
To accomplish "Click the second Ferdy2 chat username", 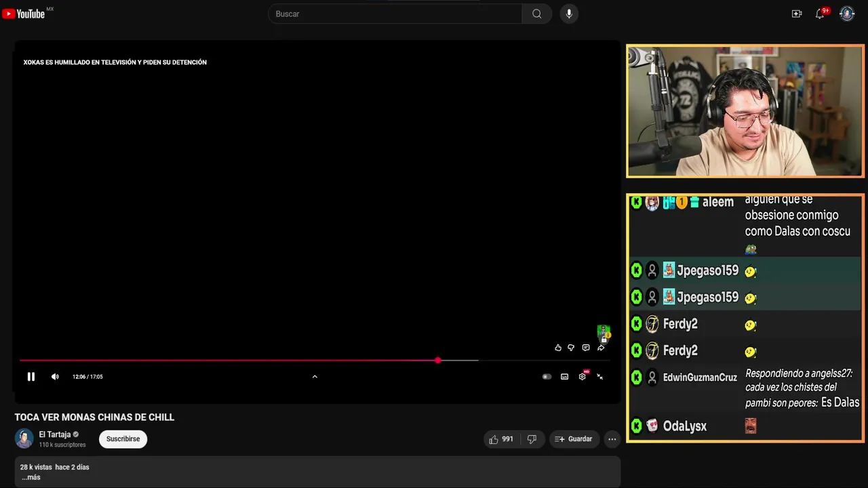I will point(680,350).
